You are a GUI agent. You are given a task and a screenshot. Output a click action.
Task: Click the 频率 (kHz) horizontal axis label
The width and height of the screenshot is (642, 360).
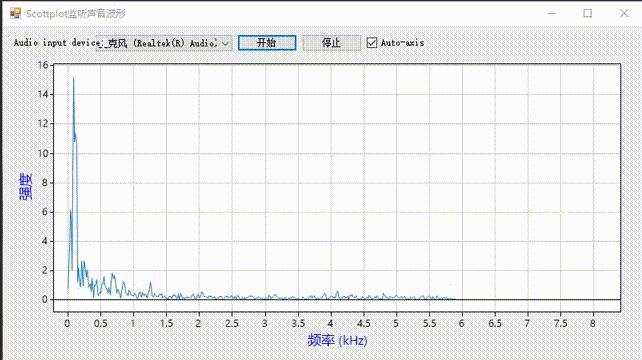[337, 340]
